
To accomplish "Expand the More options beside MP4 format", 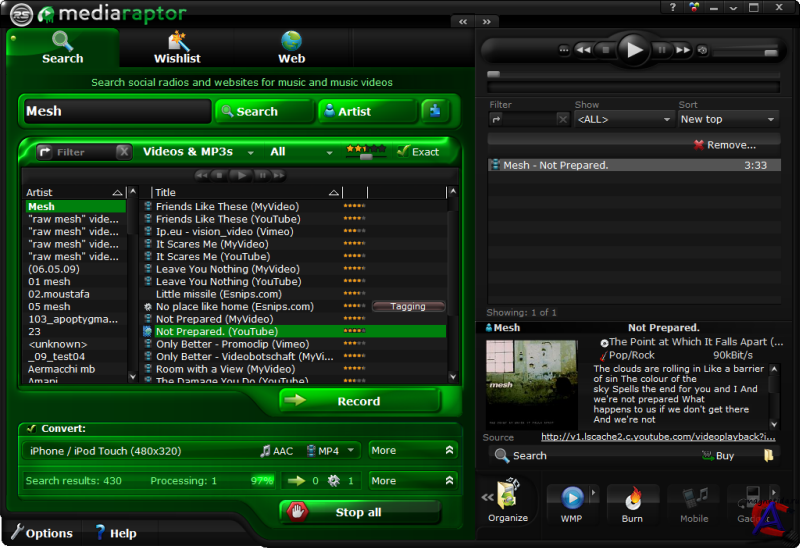I will pyautogui.click(x=413, y=451).
